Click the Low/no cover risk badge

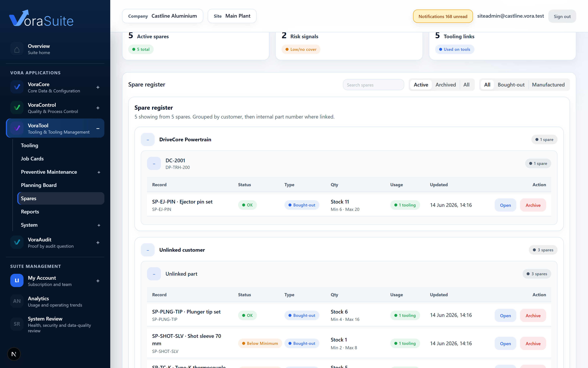(x=301, y=49)
